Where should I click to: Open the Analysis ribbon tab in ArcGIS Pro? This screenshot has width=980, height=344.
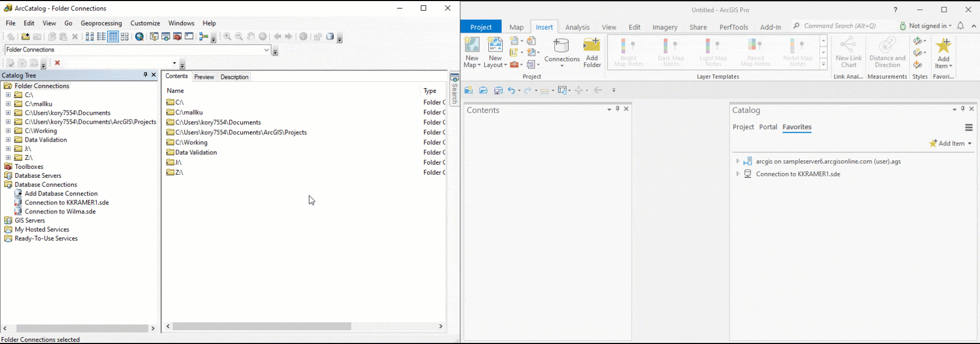pos(577,27)
